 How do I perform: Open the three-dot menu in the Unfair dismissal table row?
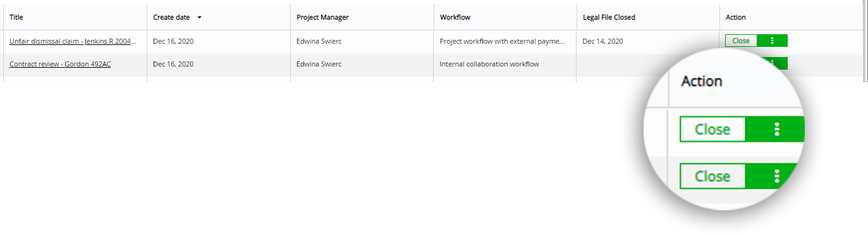click(x=772, y=41)
